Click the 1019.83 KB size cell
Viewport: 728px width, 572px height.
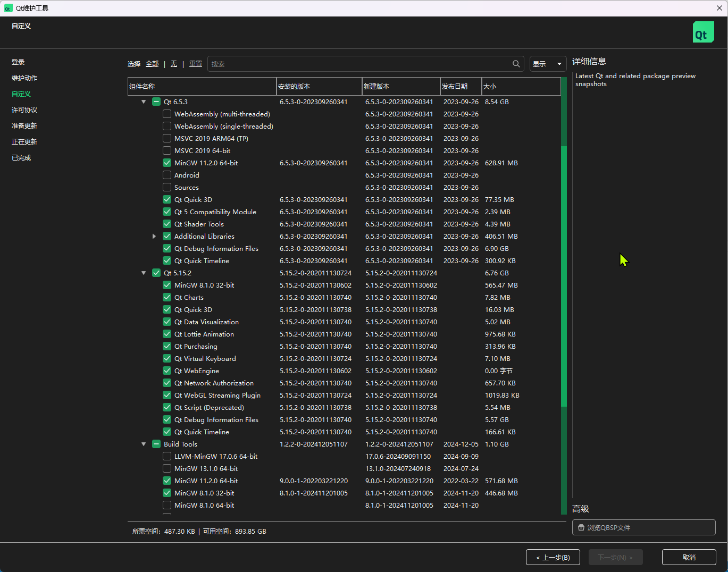click(502, 395)
